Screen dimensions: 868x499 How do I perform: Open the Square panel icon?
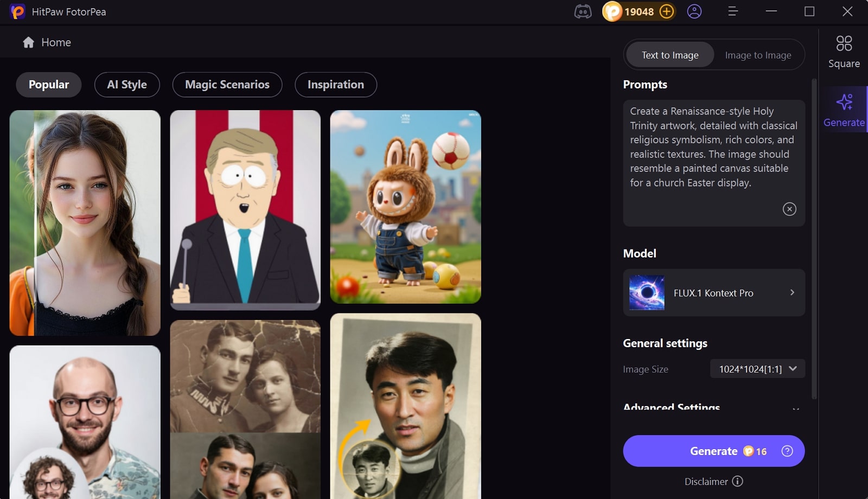(x=844, y=43)
